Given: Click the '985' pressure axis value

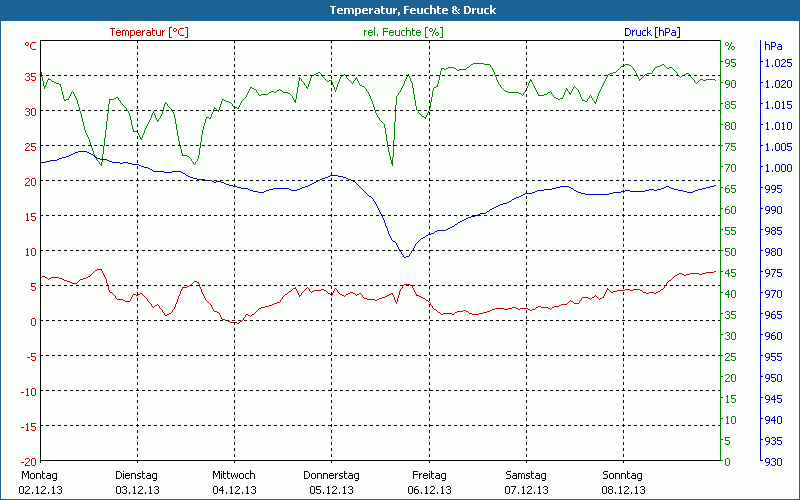Looking at the screenshot, I should 773,231.
